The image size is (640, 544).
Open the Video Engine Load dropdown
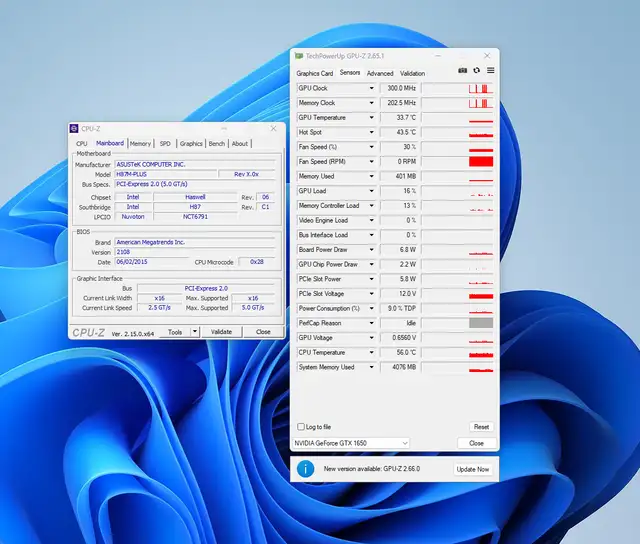point(371,220)
